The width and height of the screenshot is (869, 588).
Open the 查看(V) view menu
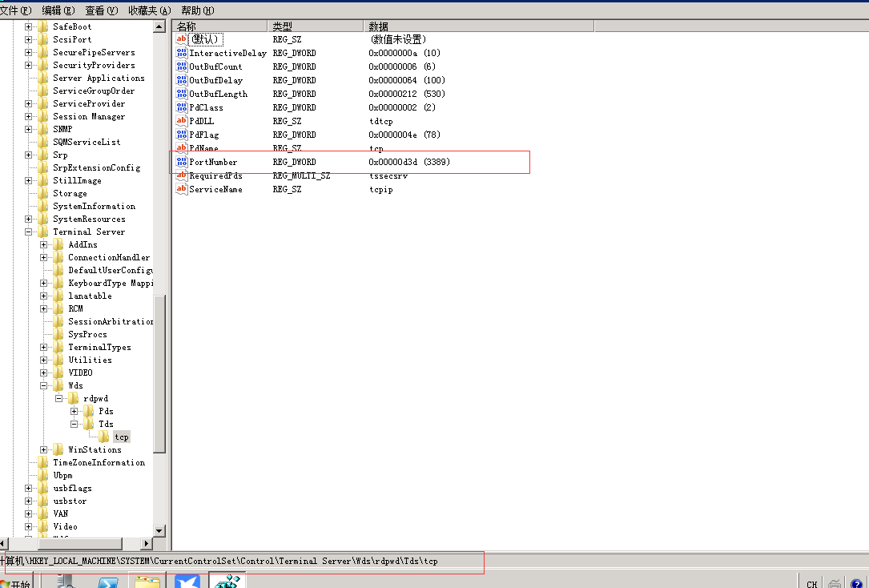pyautogui.click(x=101, y=10)
